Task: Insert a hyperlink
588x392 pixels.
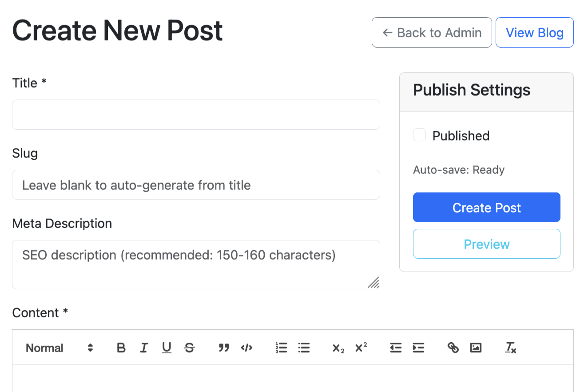Action: tap(453, 348)
